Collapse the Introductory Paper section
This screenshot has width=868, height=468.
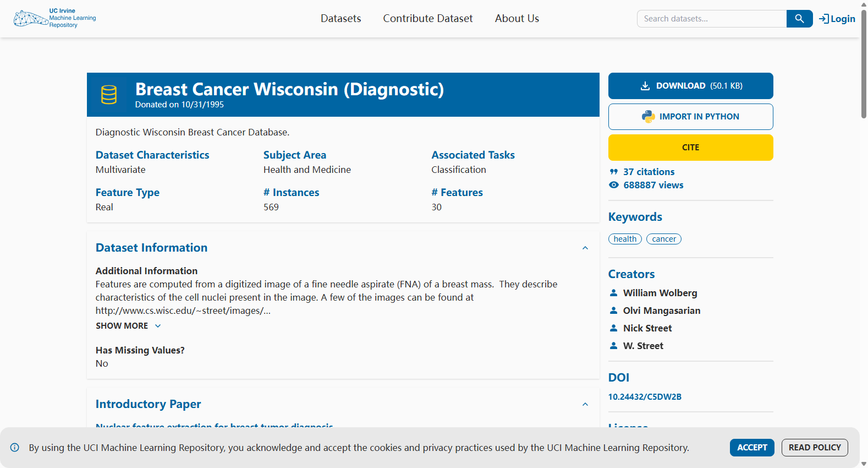coord(585,404)
